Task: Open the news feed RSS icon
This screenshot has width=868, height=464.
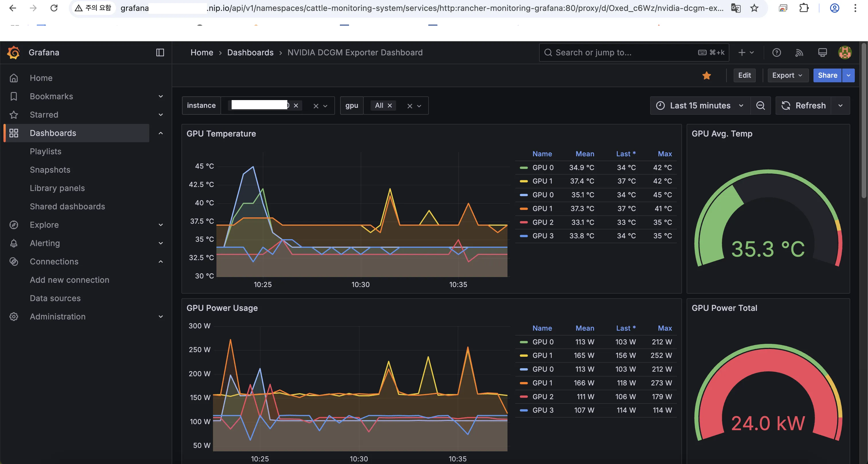Action: [799, 52]
